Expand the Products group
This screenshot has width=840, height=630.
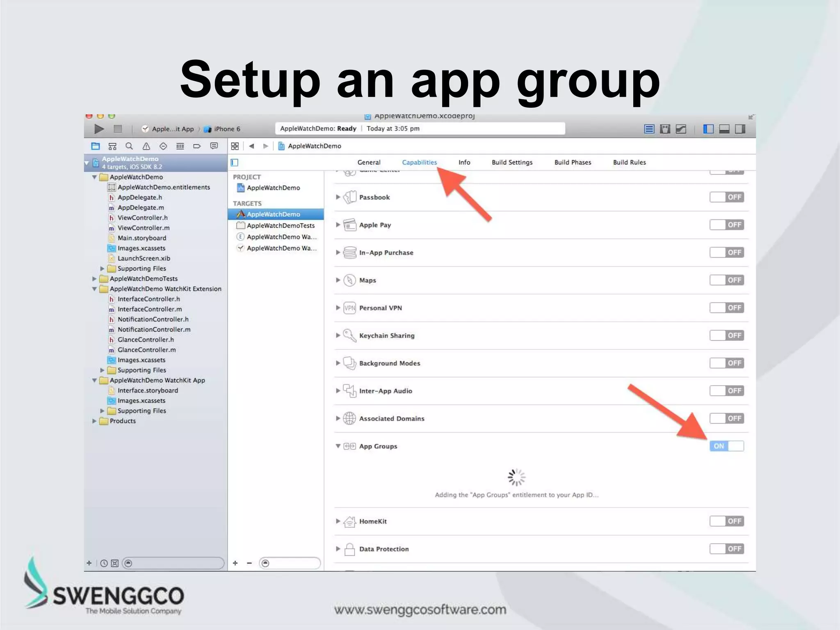coord(94,421)
